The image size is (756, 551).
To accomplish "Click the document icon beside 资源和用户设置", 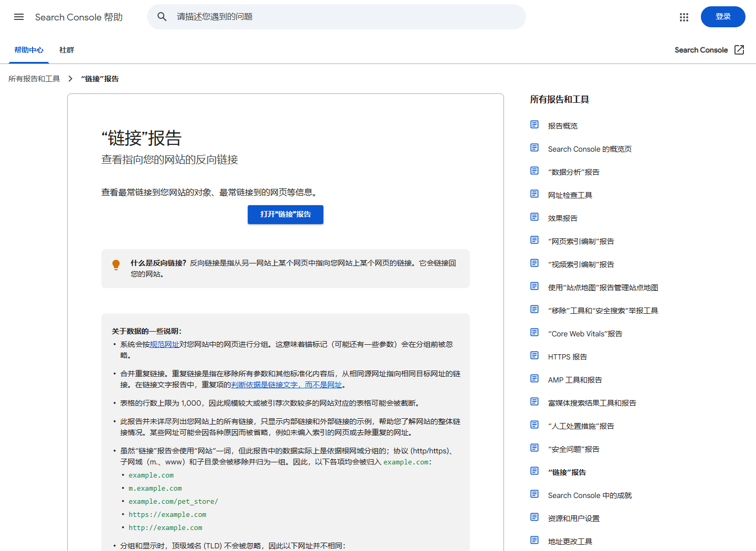I will [x=534, y=517].
